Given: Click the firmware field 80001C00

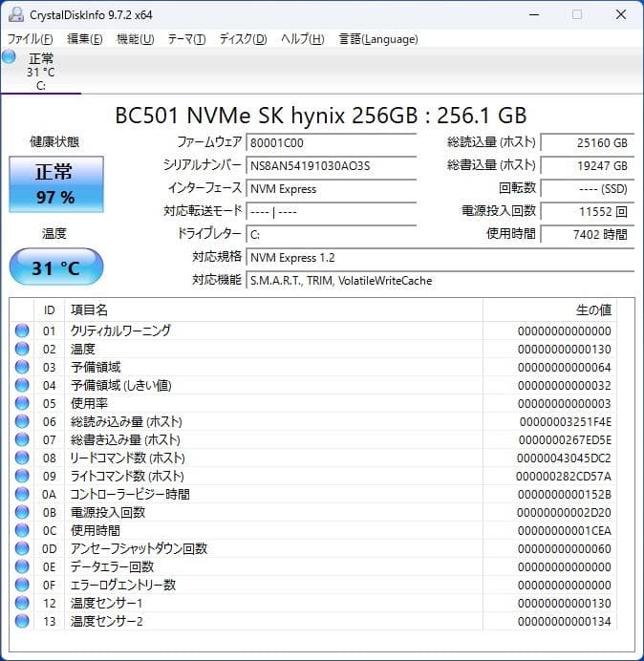Looking at the screenshot, I should pyautogui.click(x=331, y=143).
